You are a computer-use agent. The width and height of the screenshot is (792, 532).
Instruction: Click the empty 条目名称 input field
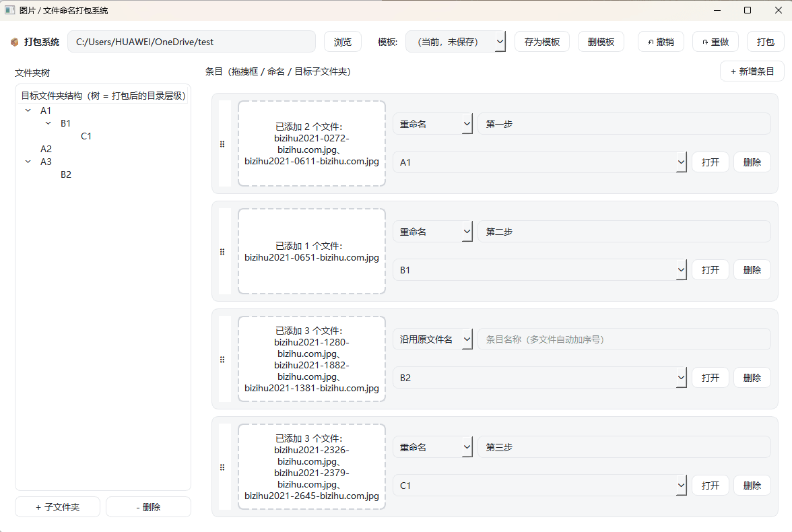624,339
